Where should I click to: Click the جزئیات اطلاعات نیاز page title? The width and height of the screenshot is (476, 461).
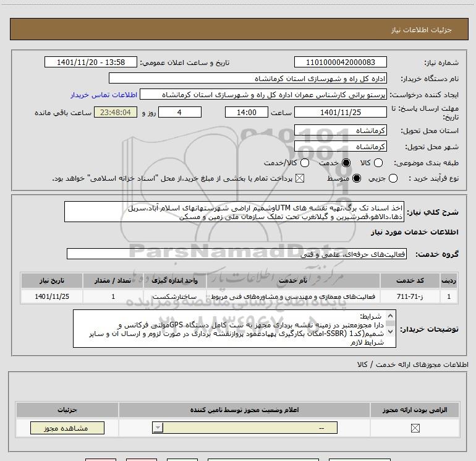pos(422,30)
